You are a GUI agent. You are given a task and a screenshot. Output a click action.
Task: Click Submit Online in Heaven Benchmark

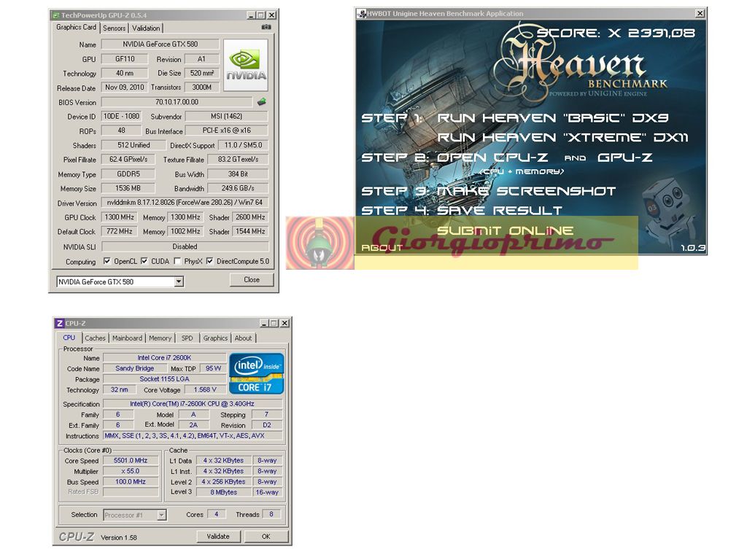505,230
